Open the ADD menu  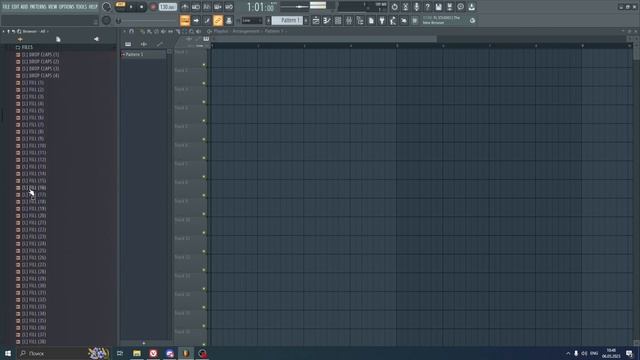tap(24, 7)
